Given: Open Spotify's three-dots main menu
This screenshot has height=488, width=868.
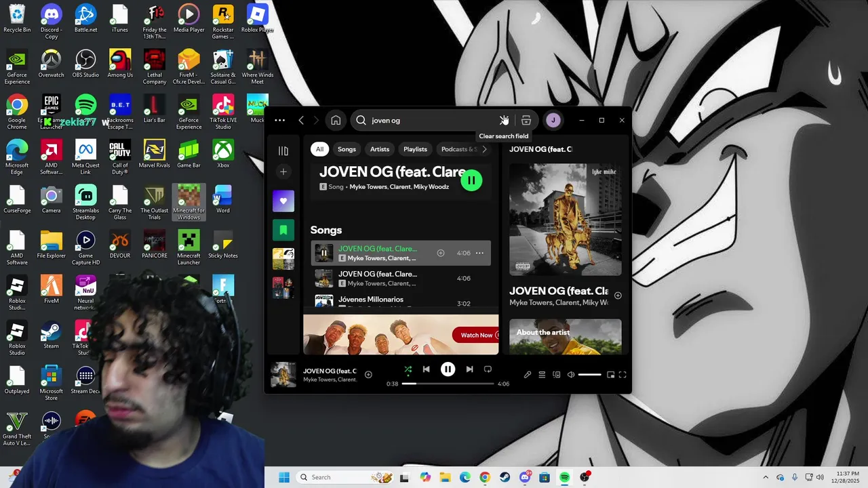Looking at the screenshot, I should click(x=279, y=120).
